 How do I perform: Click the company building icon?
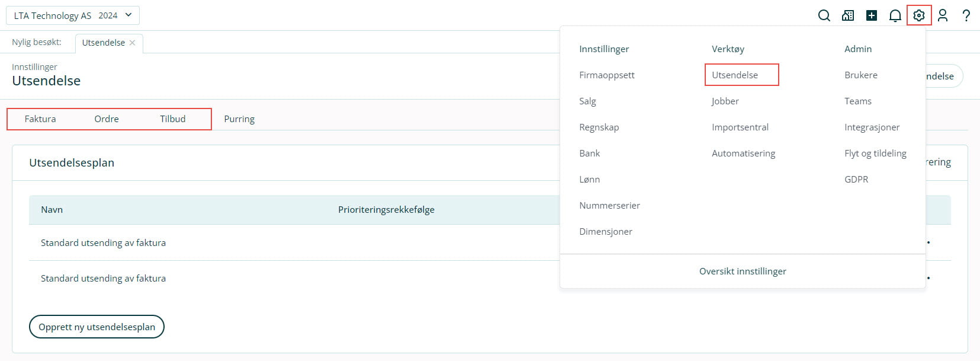tap(848, 15)
